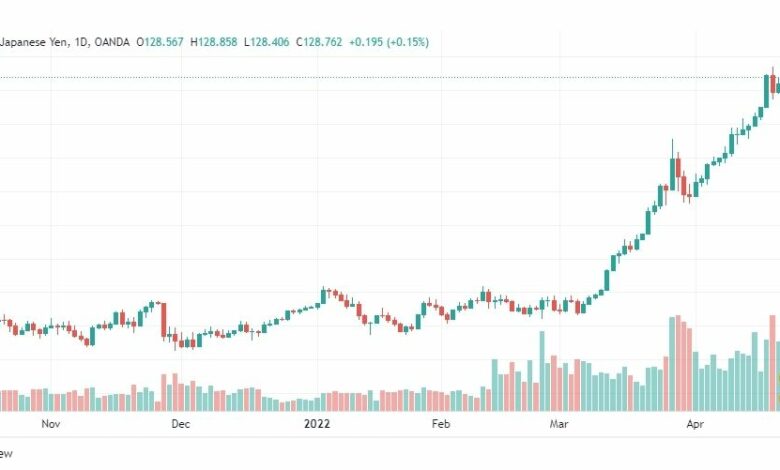Click the Dec label on time axis
The width and height of the screenshot is (780, 470).
[181, 424]
